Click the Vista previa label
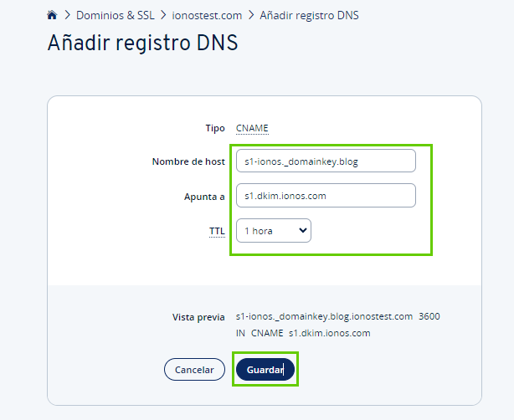The image size is (514, 420). pos(198,317)
